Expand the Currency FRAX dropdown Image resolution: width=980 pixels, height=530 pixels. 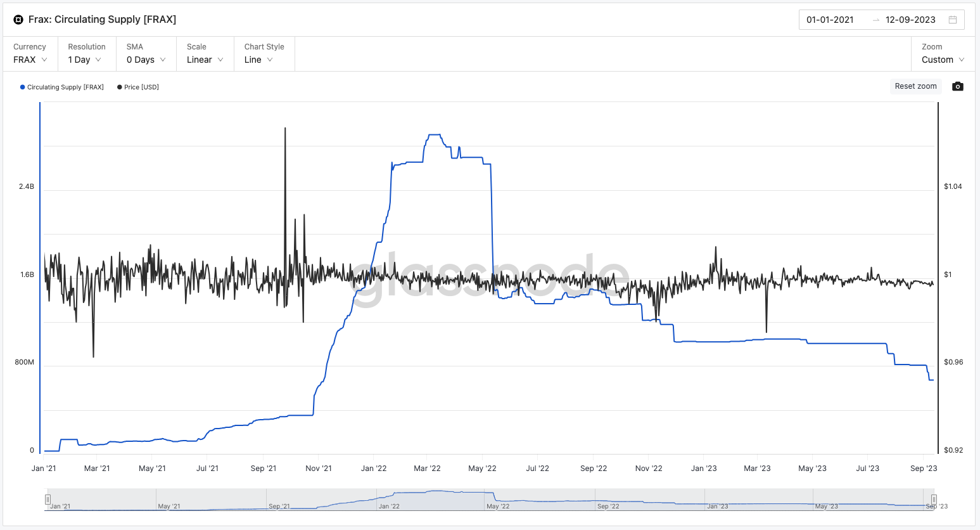click(30, 60)
